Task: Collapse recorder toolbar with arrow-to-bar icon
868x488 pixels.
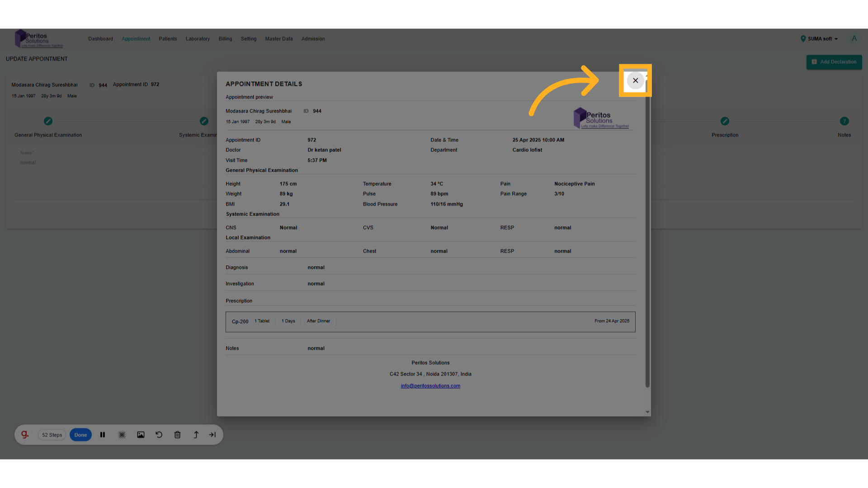Action: (x=212, y=435)
